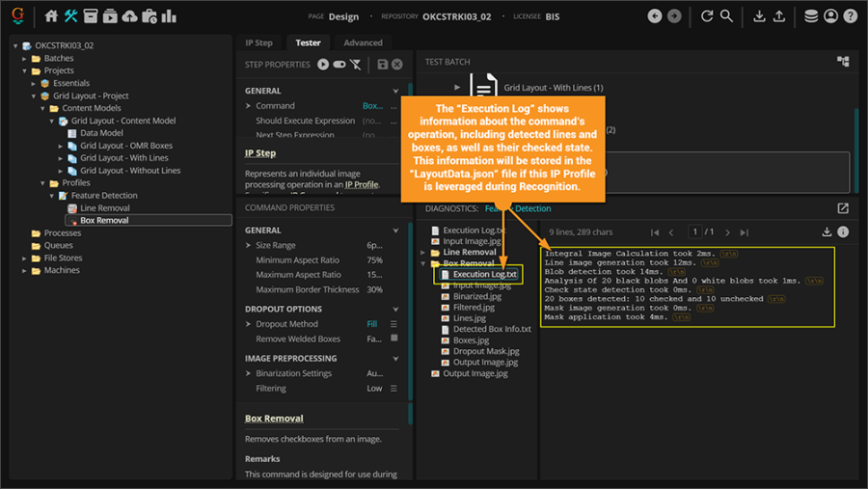Open Binarized.jpg diagnostic file
The image size is (868, 489).
[477, 296]
